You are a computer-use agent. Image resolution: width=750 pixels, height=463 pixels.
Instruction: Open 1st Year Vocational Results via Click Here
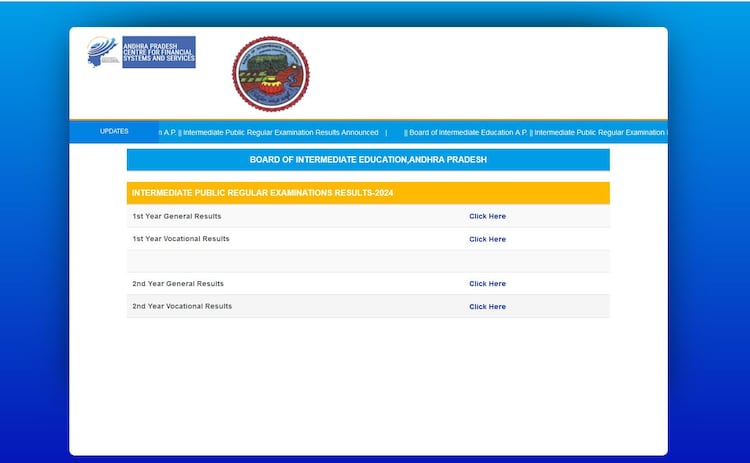pyautogui.click(x=487, y=239)
